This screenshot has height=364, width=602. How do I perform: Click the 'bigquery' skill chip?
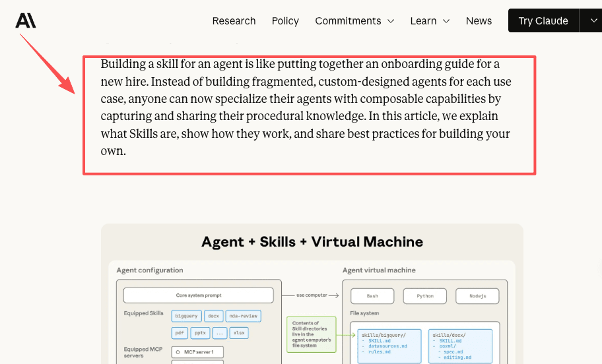(186, 316)
